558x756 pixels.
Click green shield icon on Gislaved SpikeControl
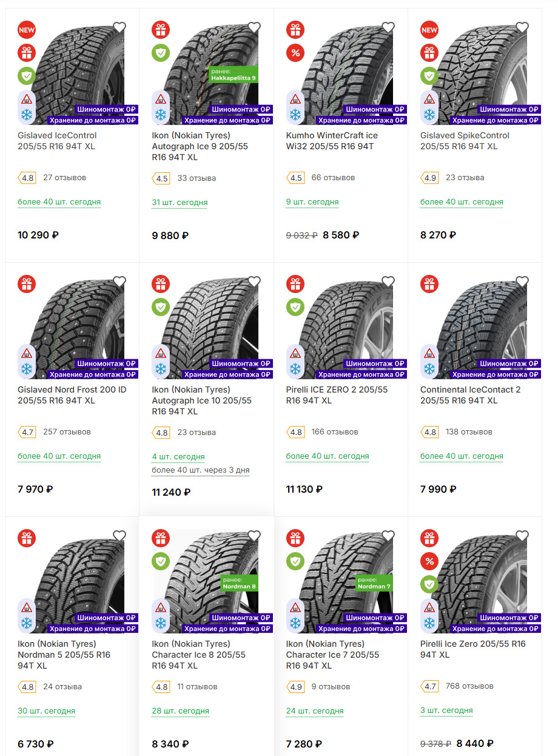pos(429,76)
